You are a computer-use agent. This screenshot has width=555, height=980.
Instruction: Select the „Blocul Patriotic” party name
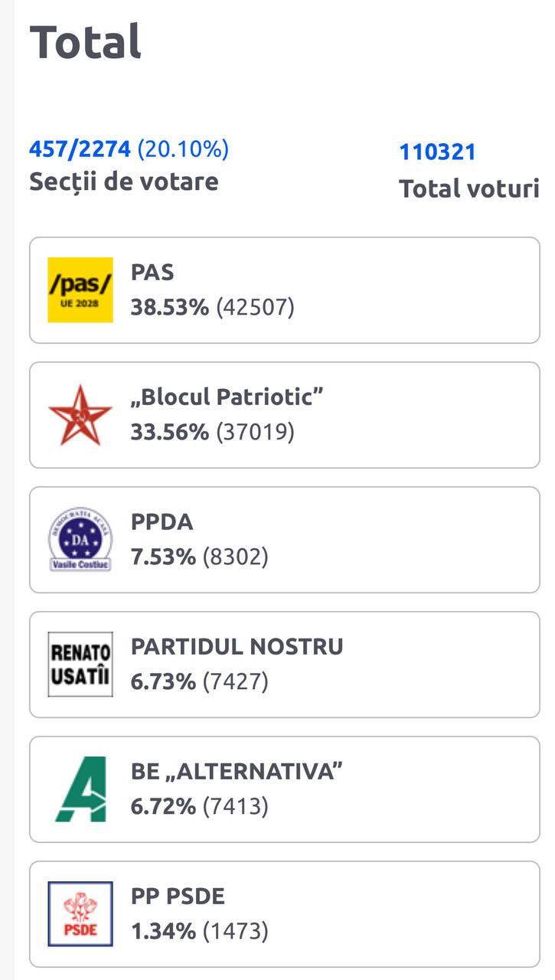pyautogui.click(x=227, y=397)
